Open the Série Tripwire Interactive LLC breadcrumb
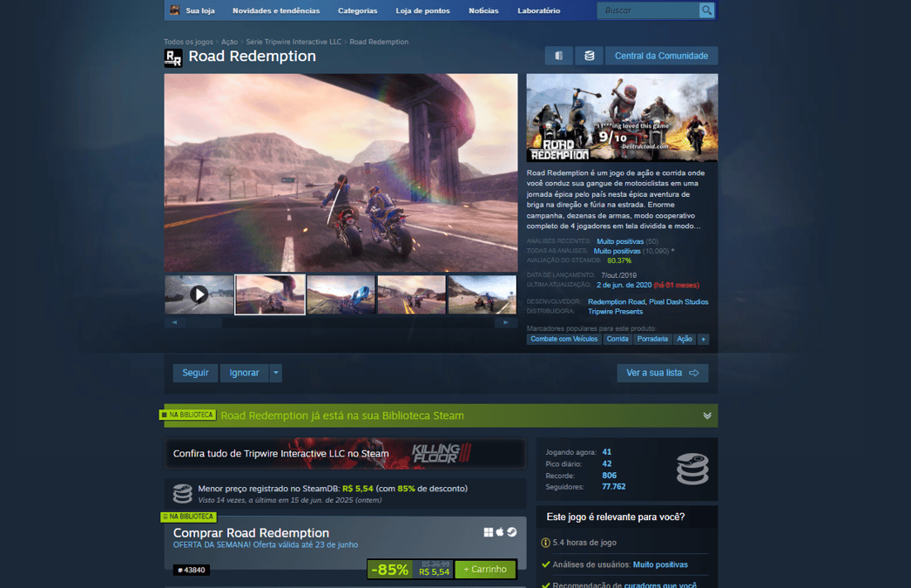Viewport: 911px width, 588px height. point(294,42)
